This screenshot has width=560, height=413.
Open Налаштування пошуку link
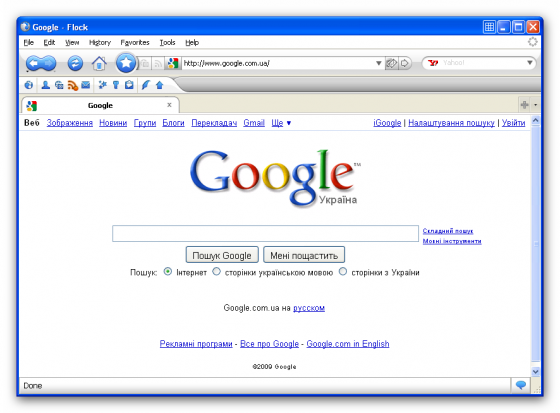click(451, 123)
